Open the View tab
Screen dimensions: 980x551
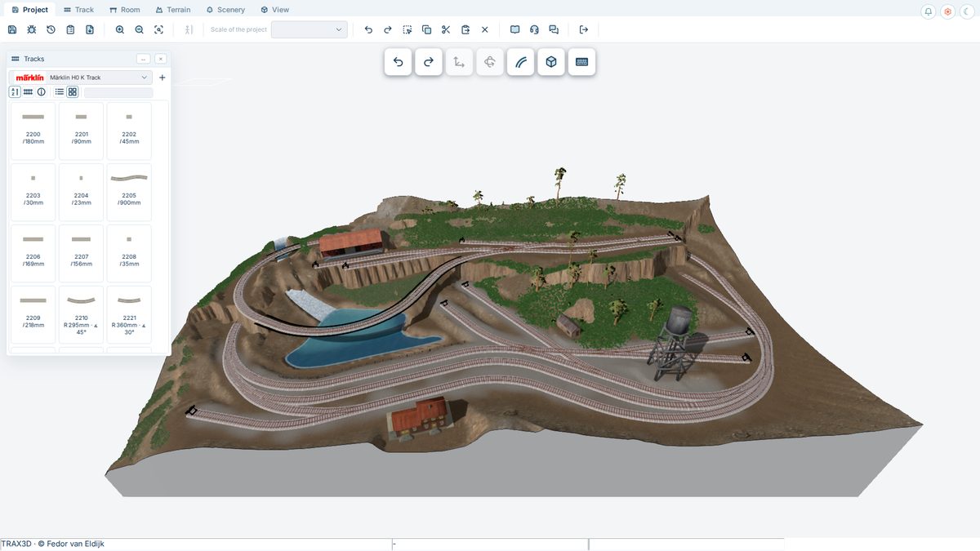[x=274, y=10]
